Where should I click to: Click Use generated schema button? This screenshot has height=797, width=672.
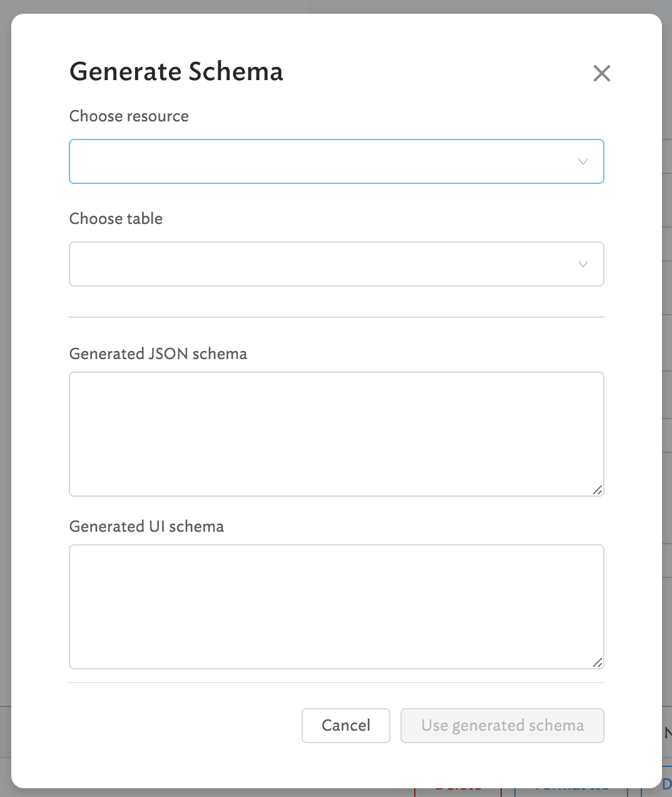coord(502,726)
